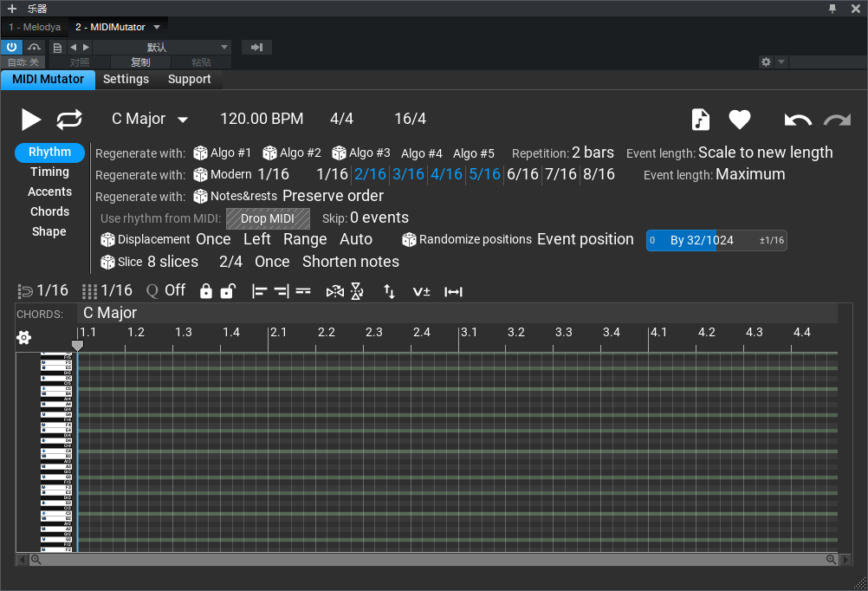868x591 pixels.
Task: Toggle the 6/16 note length option
Action: [x=522, y=174]
